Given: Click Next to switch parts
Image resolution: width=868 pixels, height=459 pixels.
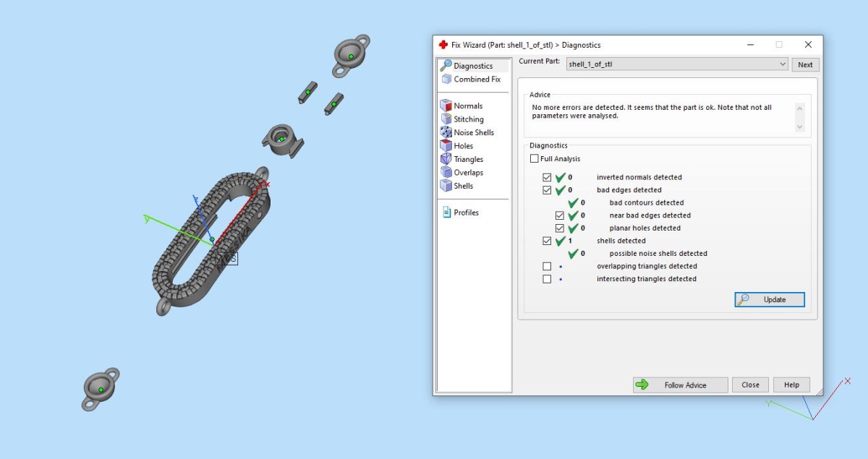Looking at the screenshot, I should 805,64.
